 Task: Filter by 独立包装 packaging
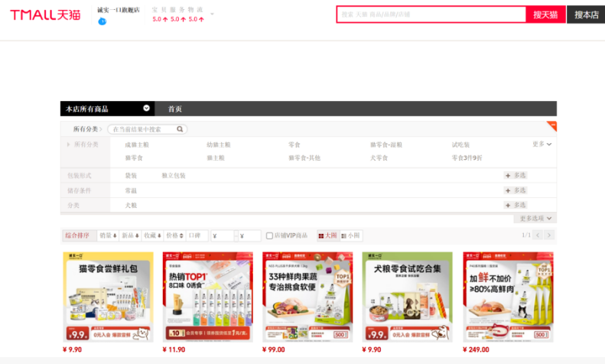(x=174, y=176)
